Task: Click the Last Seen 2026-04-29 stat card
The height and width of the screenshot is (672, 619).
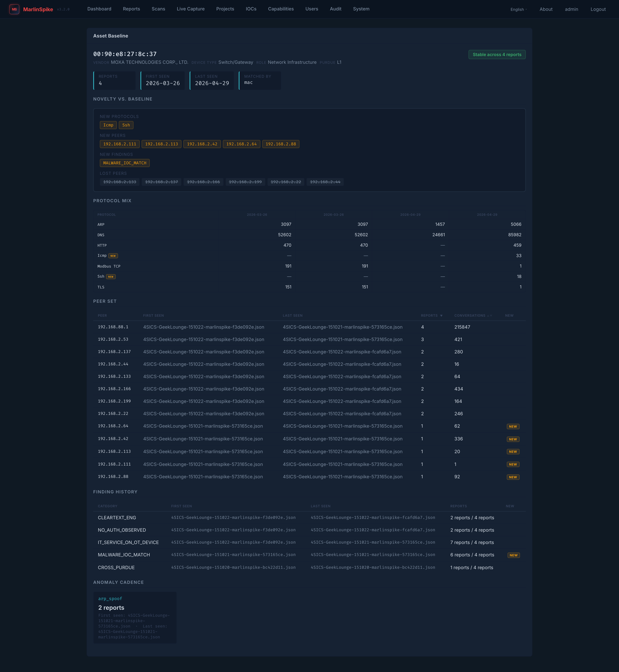Action: (212, 80)
